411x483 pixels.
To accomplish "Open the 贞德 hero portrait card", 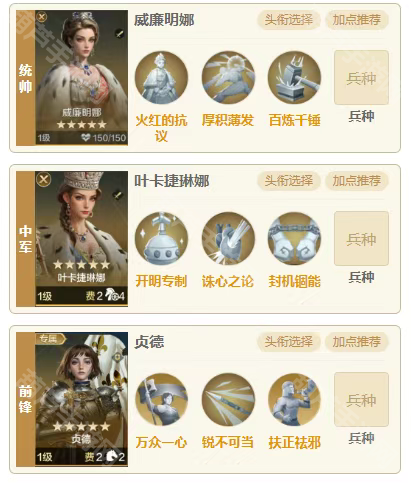I will (x=81, y=399).
